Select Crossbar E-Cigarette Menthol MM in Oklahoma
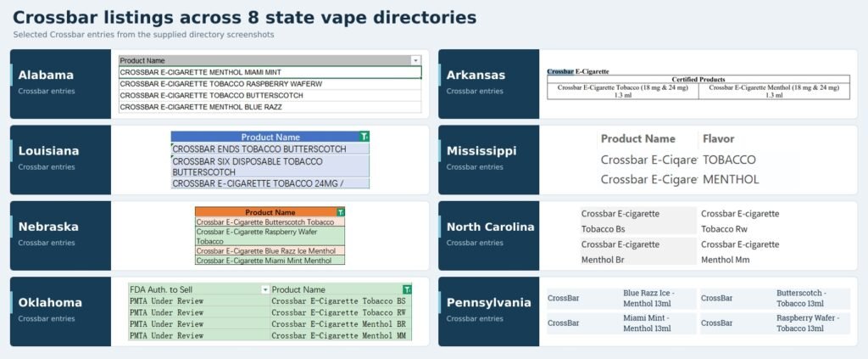 341,336
